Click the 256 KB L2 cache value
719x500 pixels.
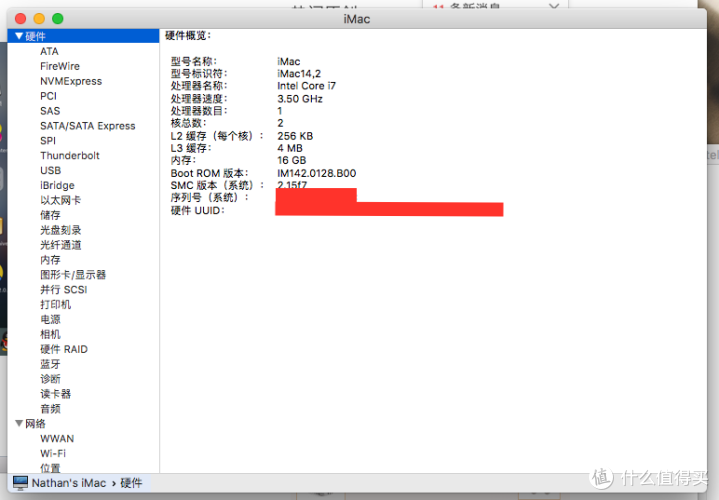(x=295, y=136)
